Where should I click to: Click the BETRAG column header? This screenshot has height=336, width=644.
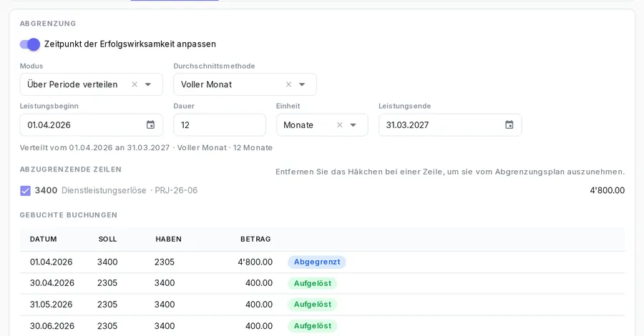click(x=255, y=239)
